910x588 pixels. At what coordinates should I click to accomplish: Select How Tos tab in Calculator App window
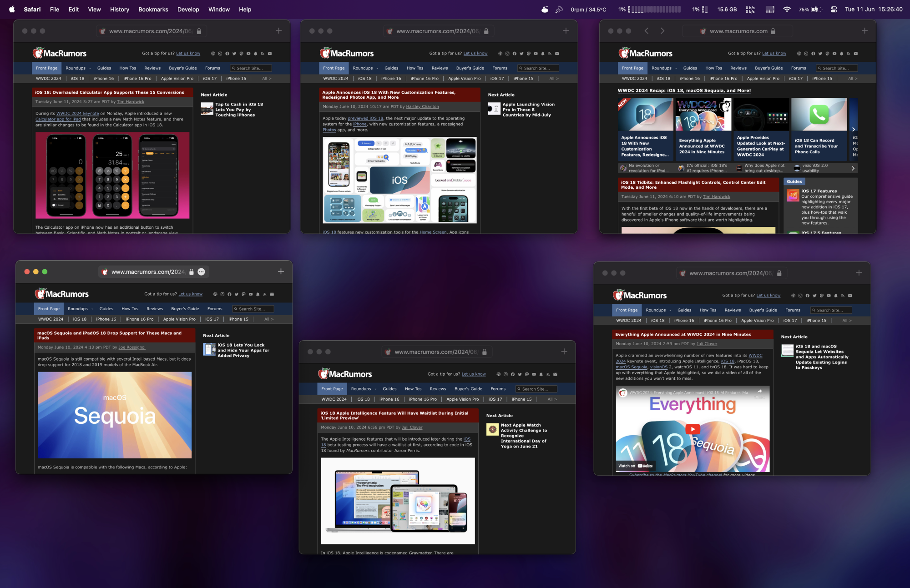[128, 68]
